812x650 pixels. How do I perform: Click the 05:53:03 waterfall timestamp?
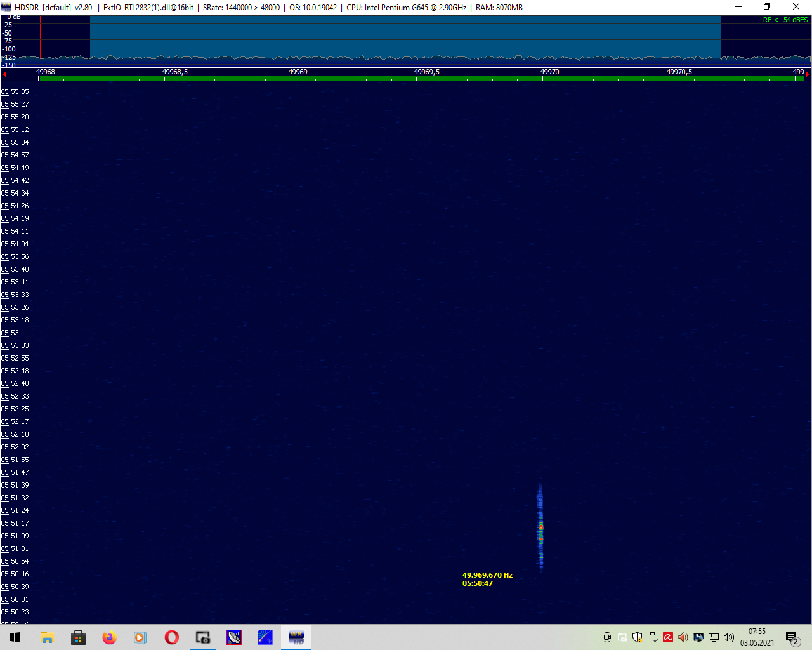[x=15, y=345]
